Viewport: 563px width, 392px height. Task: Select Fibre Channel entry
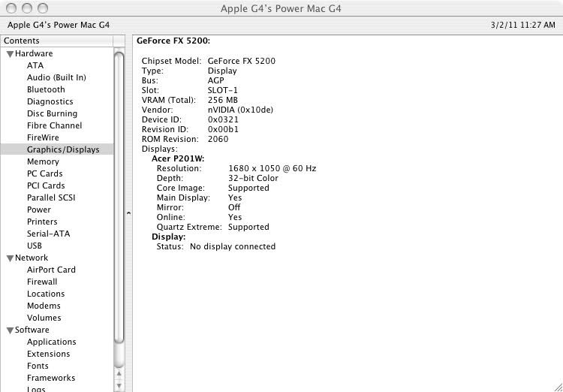[x=54, y=125]
